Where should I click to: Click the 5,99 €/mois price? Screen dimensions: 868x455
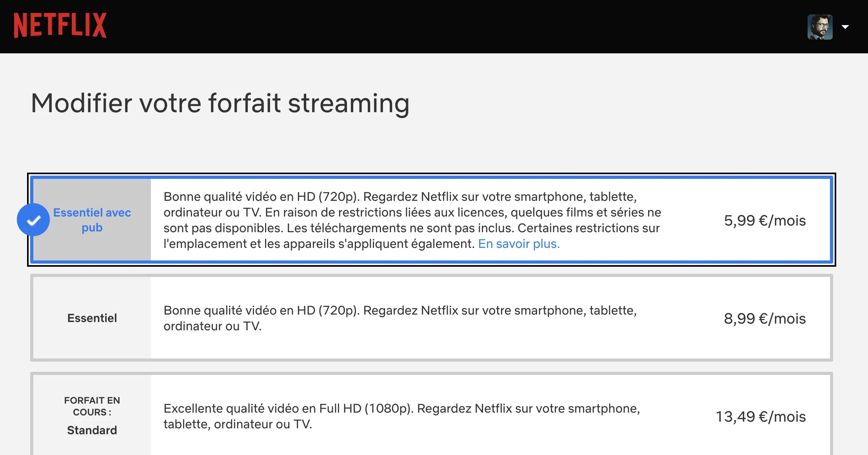(764, 220)
